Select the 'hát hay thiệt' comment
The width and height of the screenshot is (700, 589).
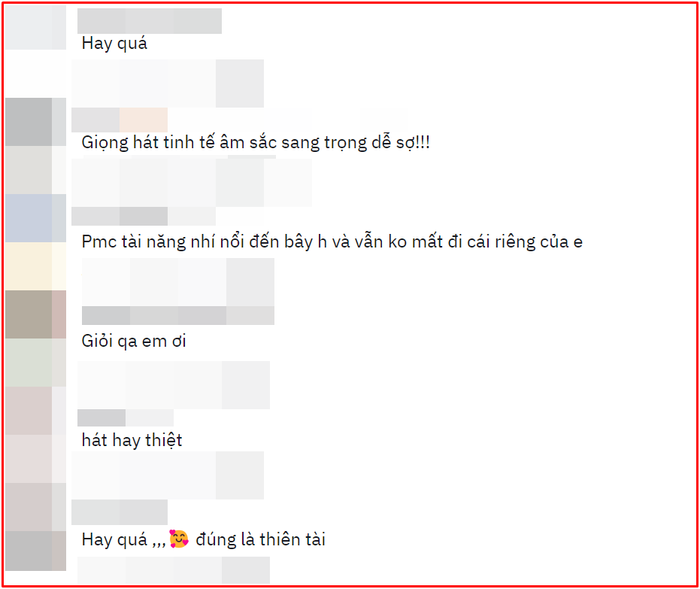132,441
